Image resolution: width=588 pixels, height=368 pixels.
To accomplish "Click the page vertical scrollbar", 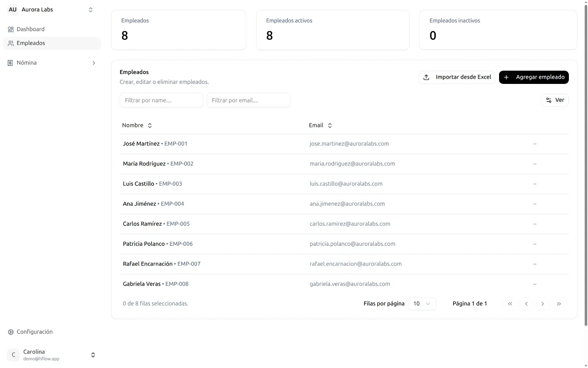I will click(x=586, y=166).
